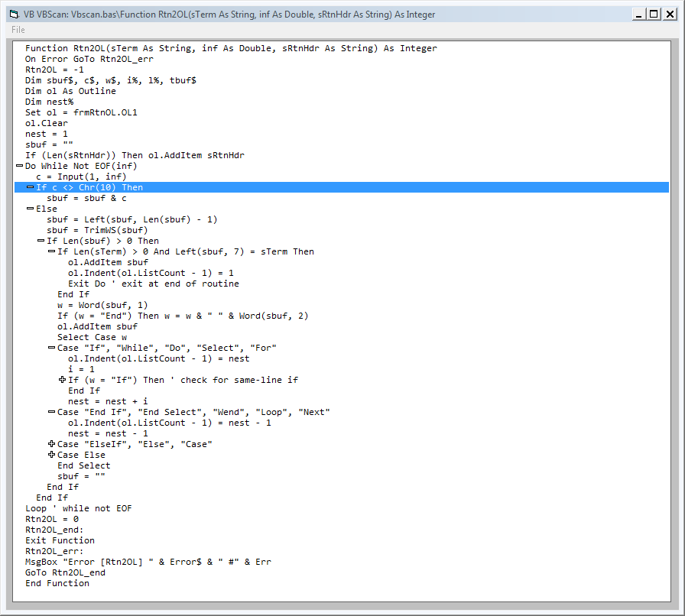Collapse the highlighted 'If c <> Chr(10)' node
This screenshot has width=685, height=616.
click(30, 187)
